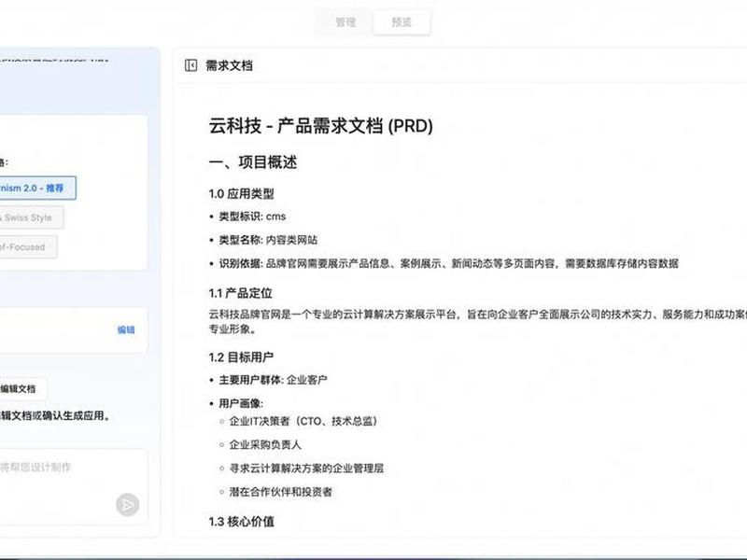Viewport: 747px width, 560px height.
Task: Pick the Focused style option
Action: pos(29,247)
